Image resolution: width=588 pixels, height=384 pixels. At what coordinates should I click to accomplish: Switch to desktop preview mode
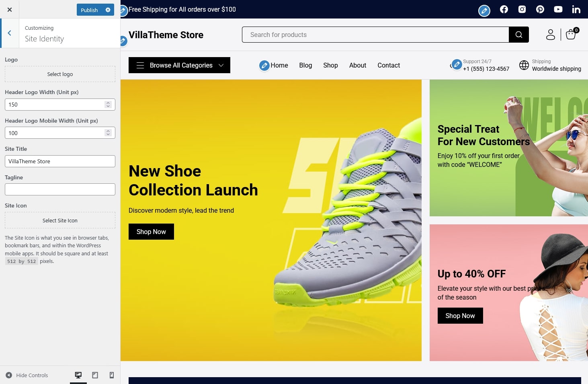pos(78,375)
